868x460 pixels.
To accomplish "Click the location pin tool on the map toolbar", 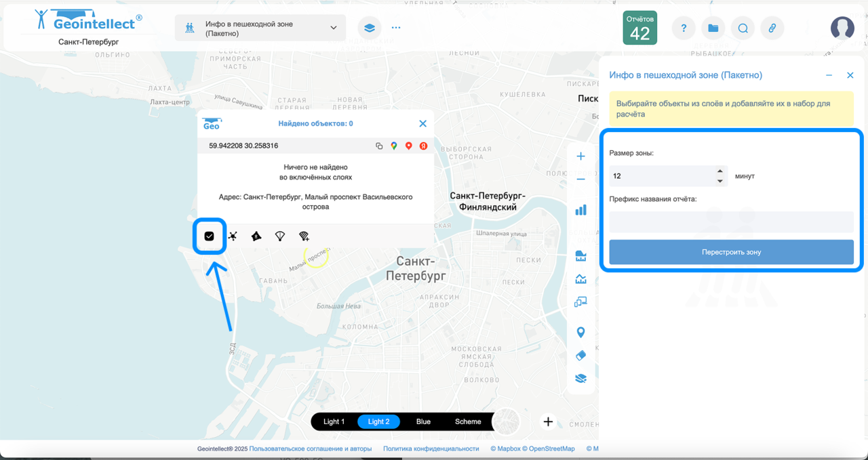I will 580,333.
